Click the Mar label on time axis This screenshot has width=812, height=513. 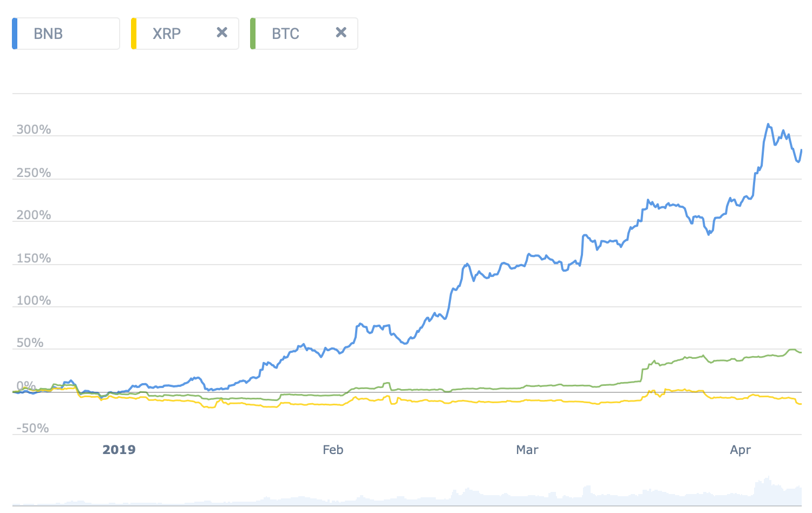click(x=527, y=450)
